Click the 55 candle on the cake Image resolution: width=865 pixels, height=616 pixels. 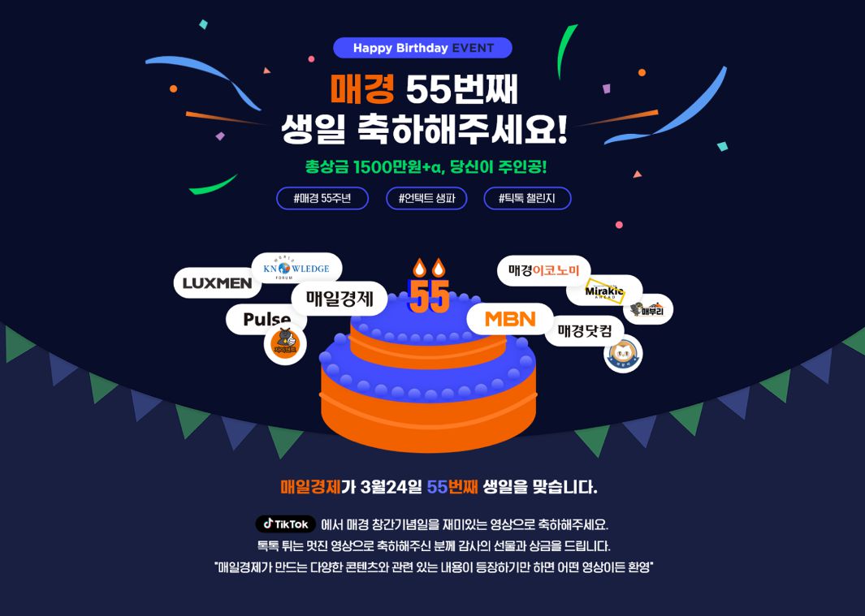(x=429, y=286)
